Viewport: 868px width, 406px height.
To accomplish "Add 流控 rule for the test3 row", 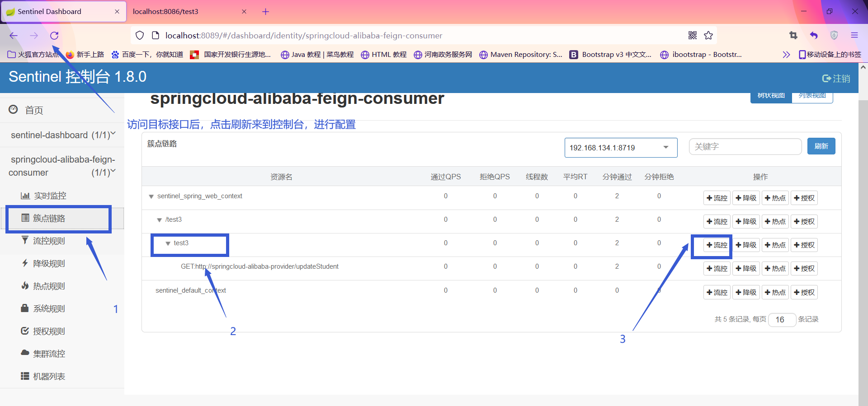I will click(x=717, y=245).
